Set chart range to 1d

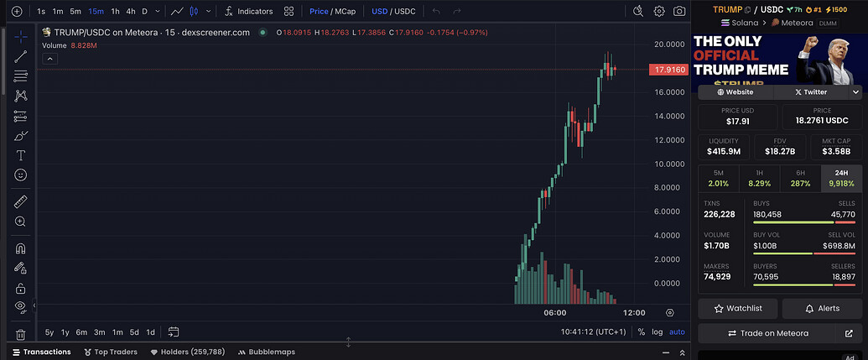coord(150,332)
